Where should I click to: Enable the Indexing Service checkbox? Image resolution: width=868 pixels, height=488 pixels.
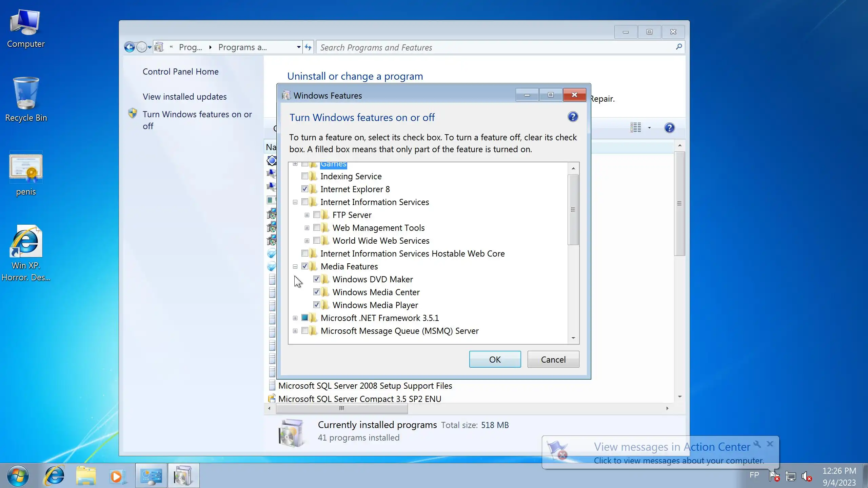coord(304,176)
